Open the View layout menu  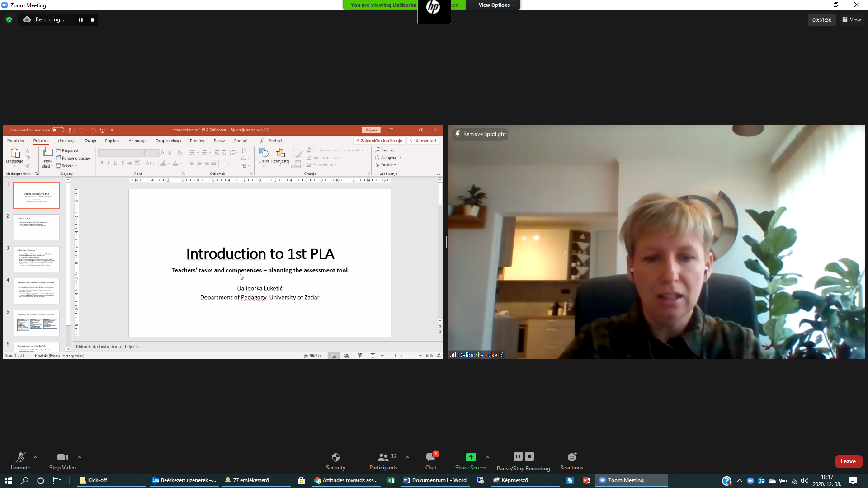[851, 19]
